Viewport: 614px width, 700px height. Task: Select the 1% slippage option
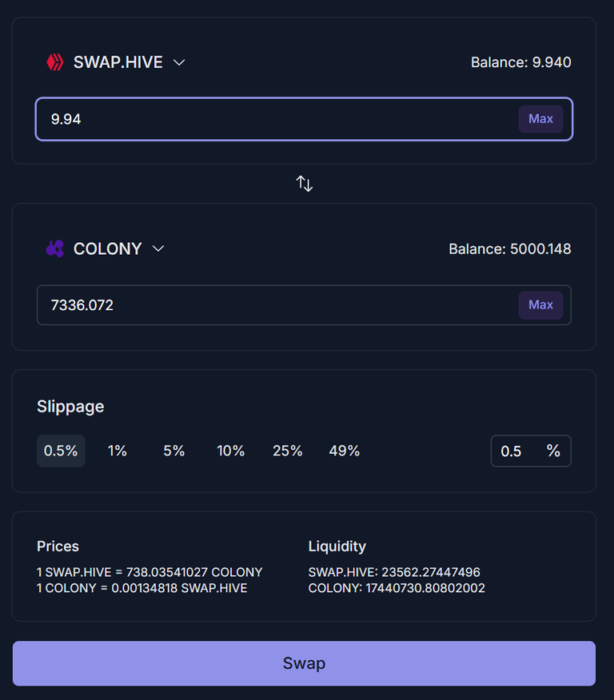pyautogui.click(x=118, y=451)
